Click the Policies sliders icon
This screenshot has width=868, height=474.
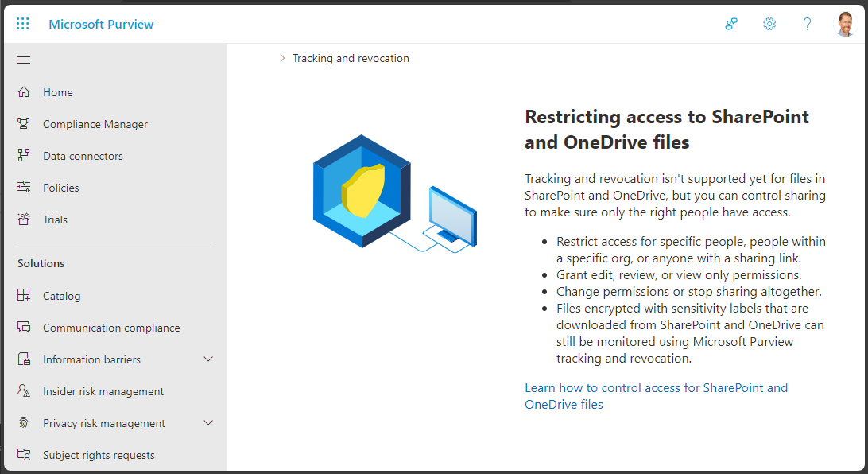coord(24,187)
